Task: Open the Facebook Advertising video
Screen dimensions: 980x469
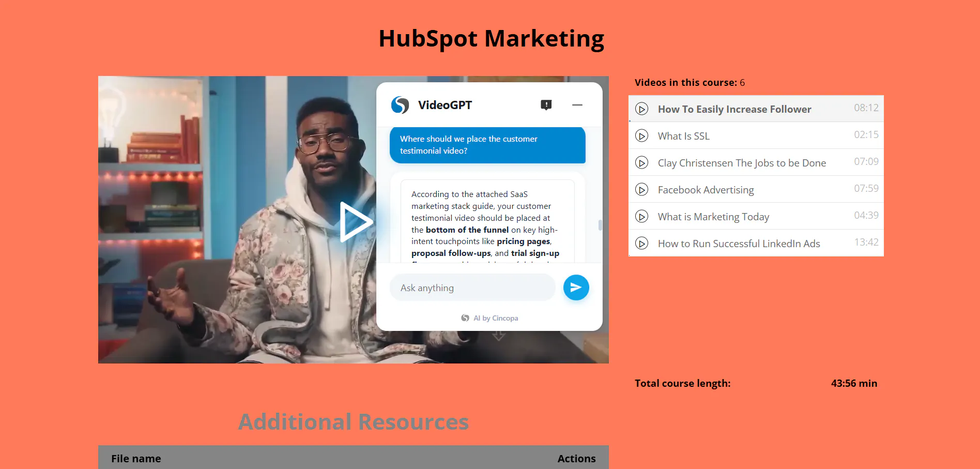Action: (x=756, y=189)
